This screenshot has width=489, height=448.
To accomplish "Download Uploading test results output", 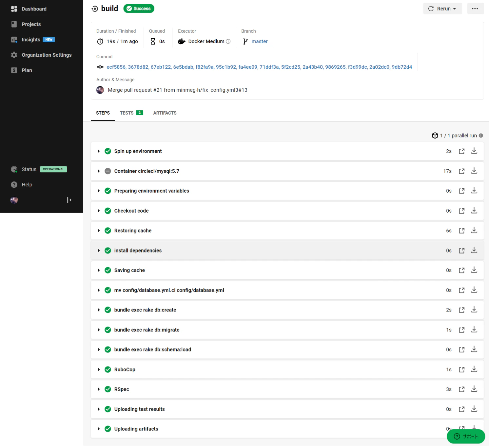I will tap(474, 409).
